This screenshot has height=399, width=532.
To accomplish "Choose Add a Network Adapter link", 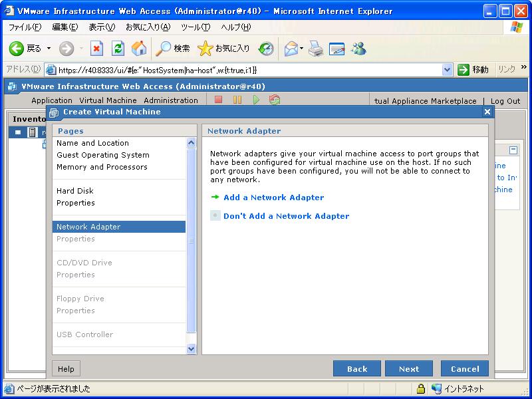I will click(273, 198).
